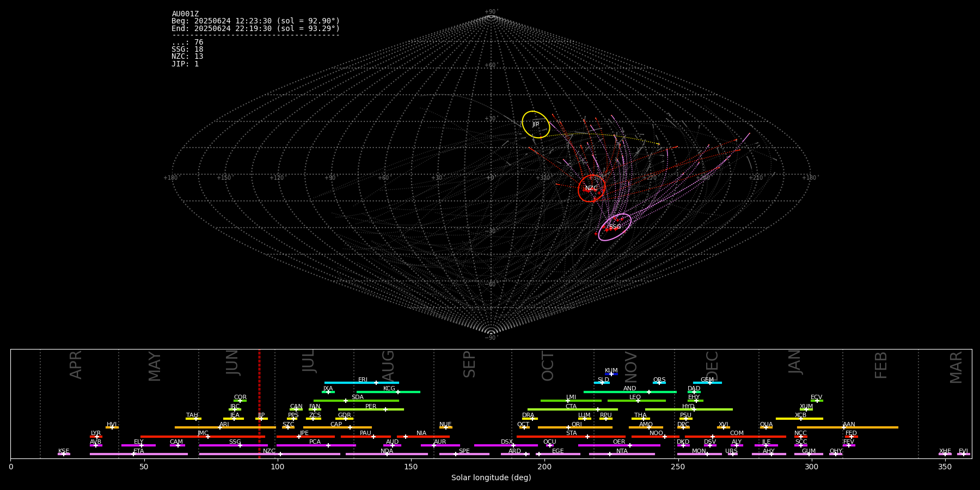This screenshot has width=980, height=490.
Task: Click the COR shower marker
Action: pos(240,401)
